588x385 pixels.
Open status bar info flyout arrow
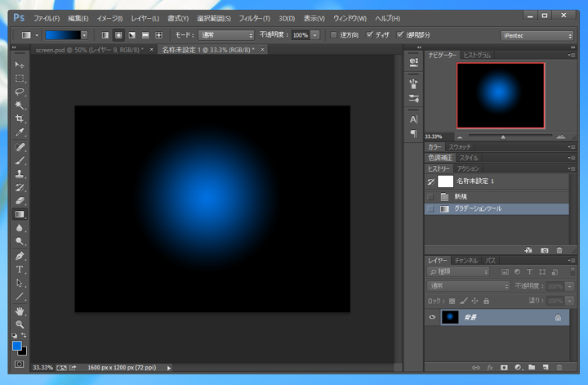[x=169, y=368]
